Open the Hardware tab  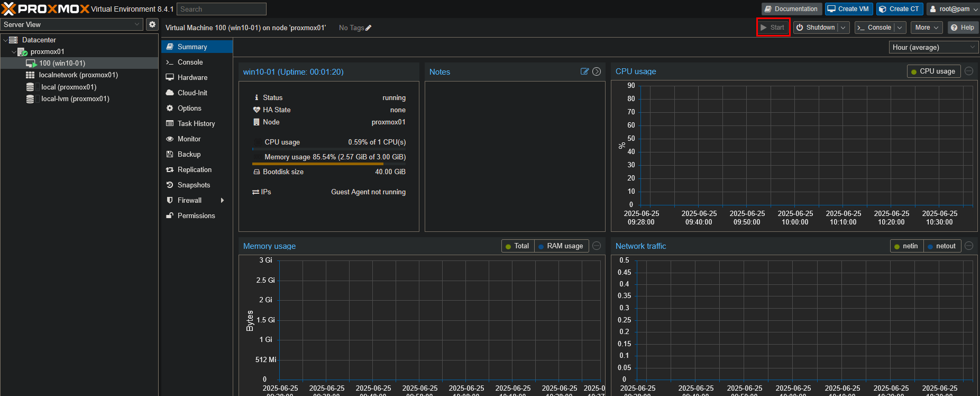click(193, 78)
